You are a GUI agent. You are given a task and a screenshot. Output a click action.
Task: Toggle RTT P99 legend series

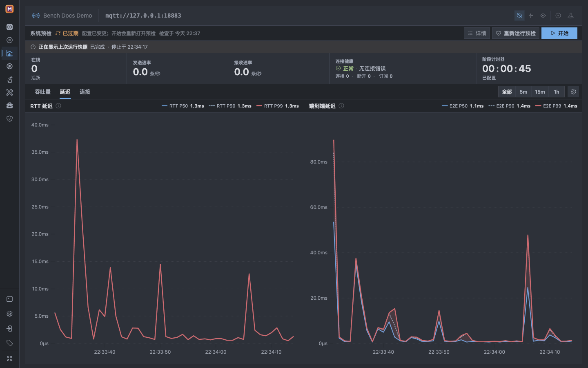(x=278, y=106)
